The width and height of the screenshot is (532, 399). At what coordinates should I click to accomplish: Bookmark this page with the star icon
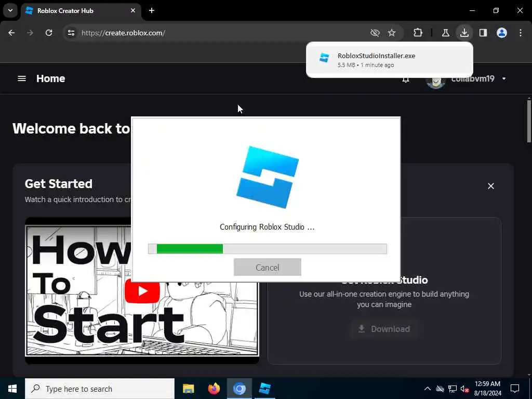[x=392, y=33]
